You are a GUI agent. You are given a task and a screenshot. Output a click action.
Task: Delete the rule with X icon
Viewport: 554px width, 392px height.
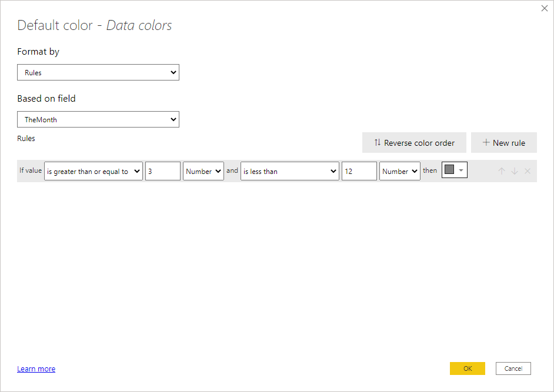tap(528, 171)
